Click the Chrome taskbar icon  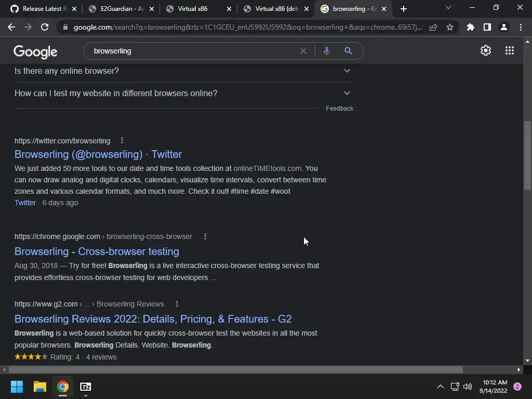(62, 387)
